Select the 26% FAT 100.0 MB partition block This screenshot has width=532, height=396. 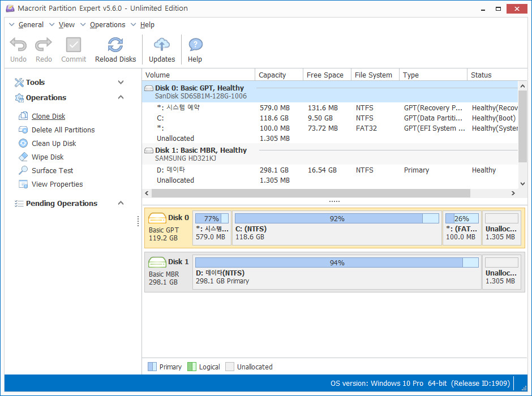click(x=462, y=227)
